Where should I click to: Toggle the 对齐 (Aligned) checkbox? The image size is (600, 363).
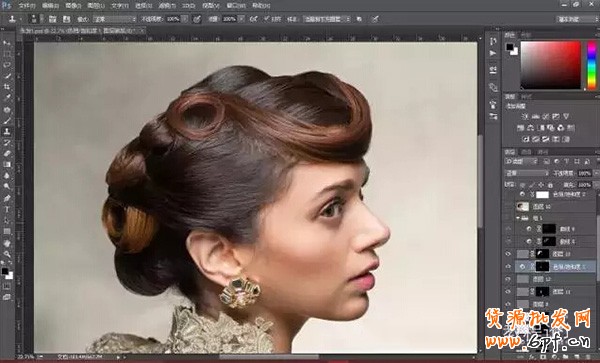coord(267,19)
